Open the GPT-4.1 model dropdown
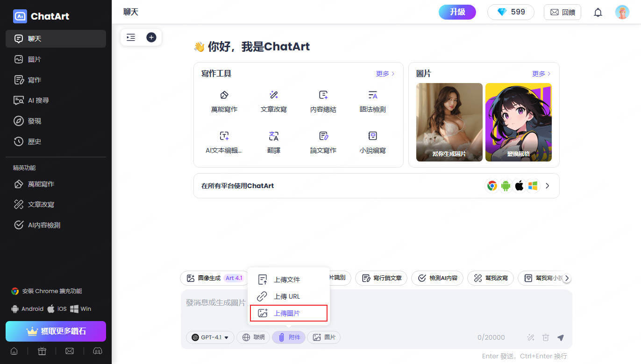 [x=210, y=337]
